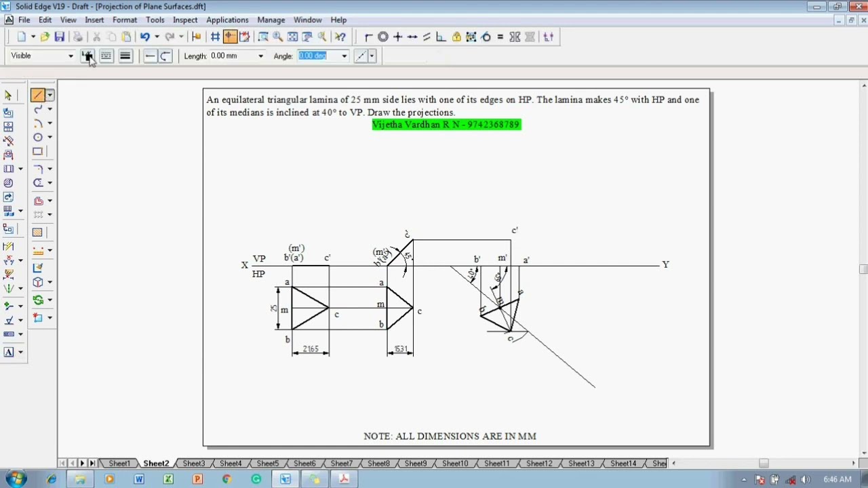The height and width of the screenshot is (488, 868).
Task: Select the Line drawing tool
Action: [37, 96]
